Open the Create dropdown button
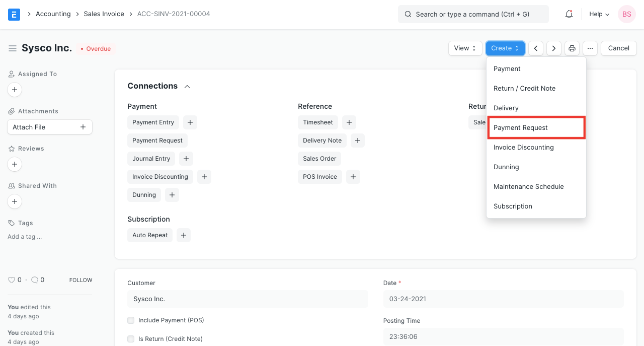The image size is (644, 346). pos(505,48)
